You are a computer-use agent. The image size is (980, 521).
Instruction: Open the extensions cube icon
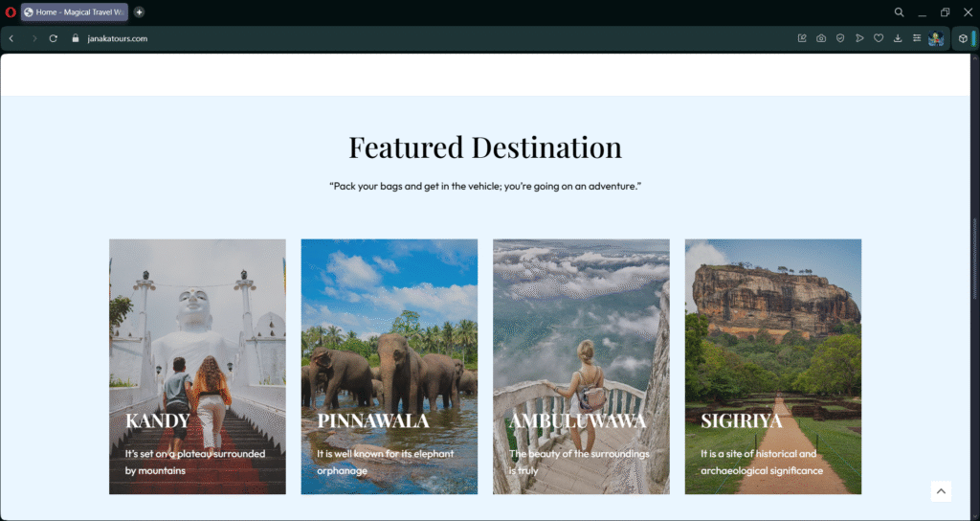[x=963, y=38]
